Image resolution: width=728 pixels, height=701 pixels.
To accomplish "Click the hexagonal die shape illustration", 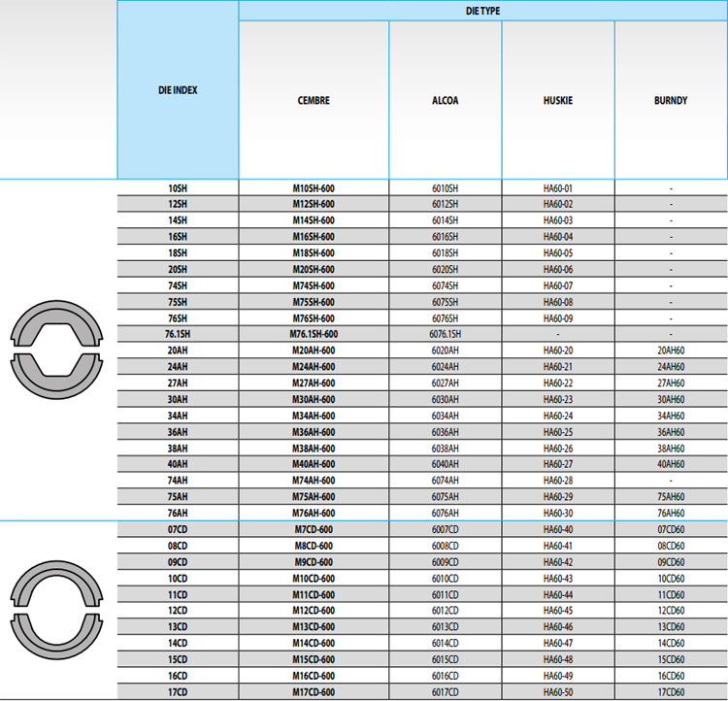I will coord(56,350).
